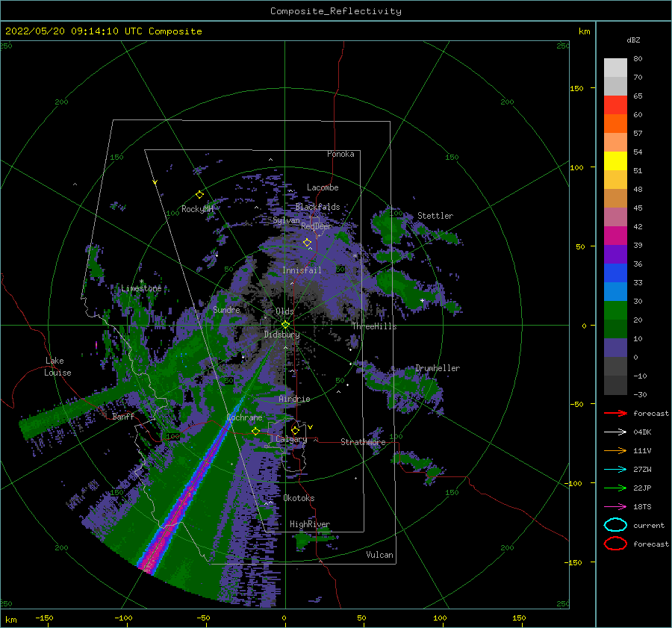The image size is (672, 628).
Task: Click the yellow diamond marker above Calgary
Action: point(295,430)
